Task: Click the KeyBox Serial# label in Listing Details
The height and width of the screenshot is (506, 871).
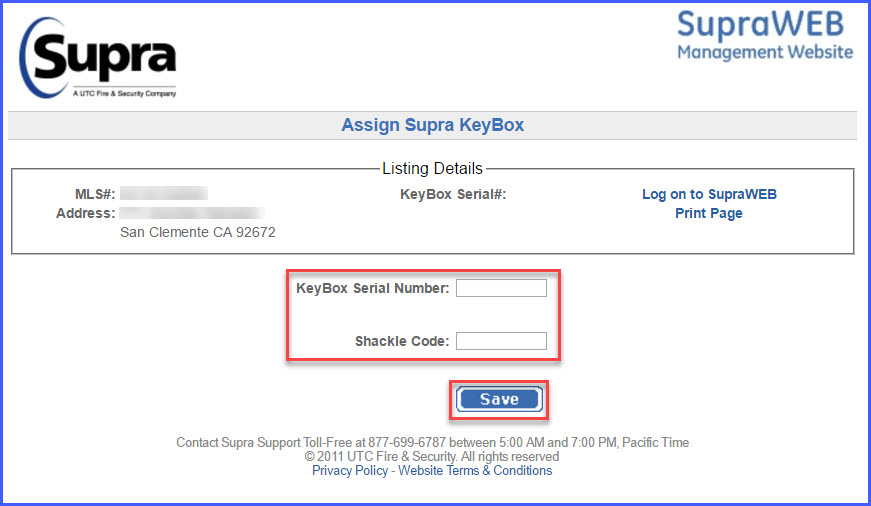Action: point(453,194)
